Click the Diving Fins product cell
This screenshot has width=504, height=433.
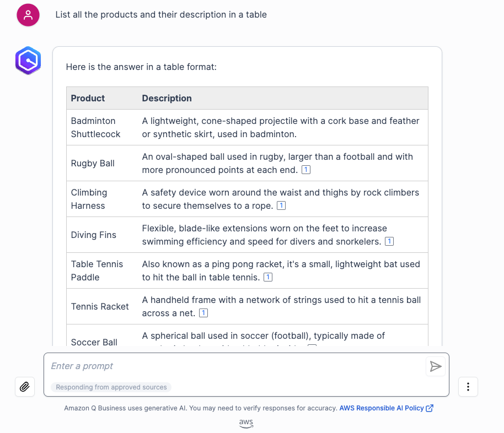94,235
